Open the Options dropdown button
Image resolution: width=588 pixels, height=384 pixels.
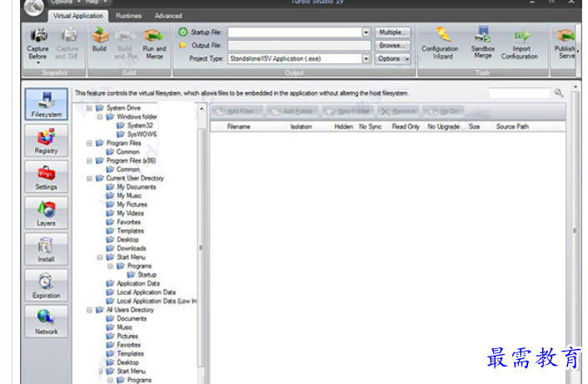(x=392, y=59)
